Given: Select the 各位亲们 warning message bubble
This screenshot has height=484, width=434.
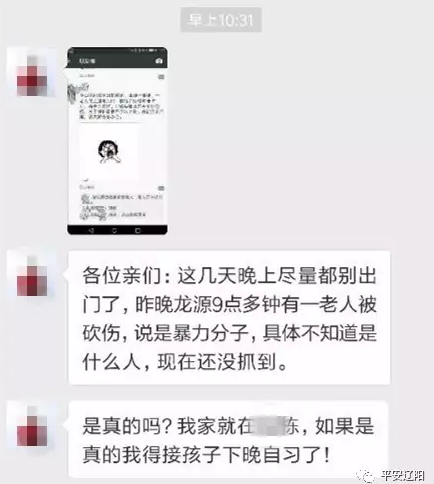Looking at the screenshot, I should tap(229, 318).
